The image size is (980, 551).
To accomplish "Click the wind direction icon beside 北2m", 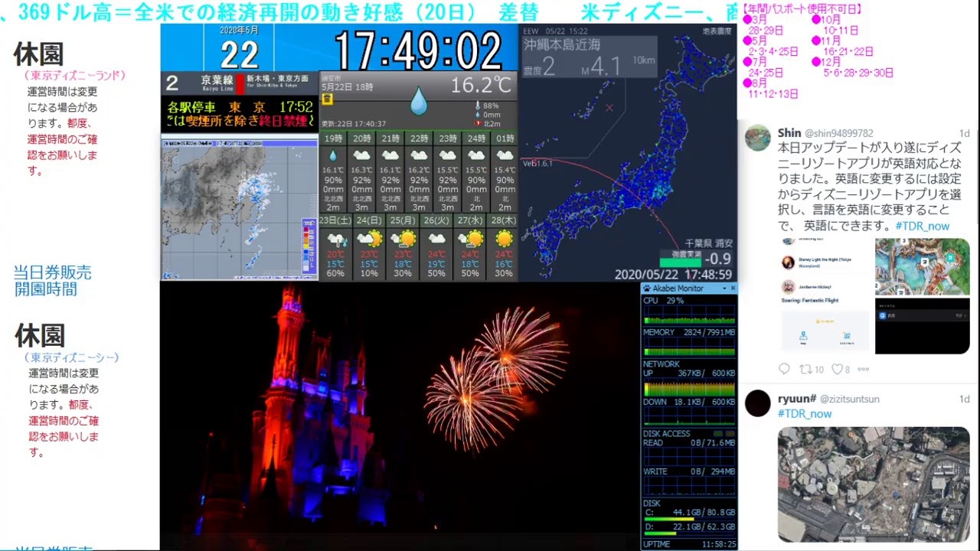I will tap(478, 123).
